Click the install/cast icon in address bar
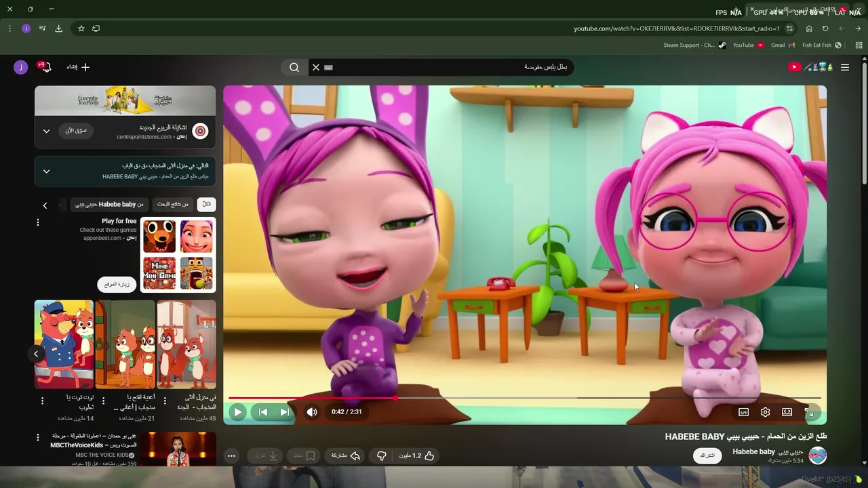 point(96,28)
